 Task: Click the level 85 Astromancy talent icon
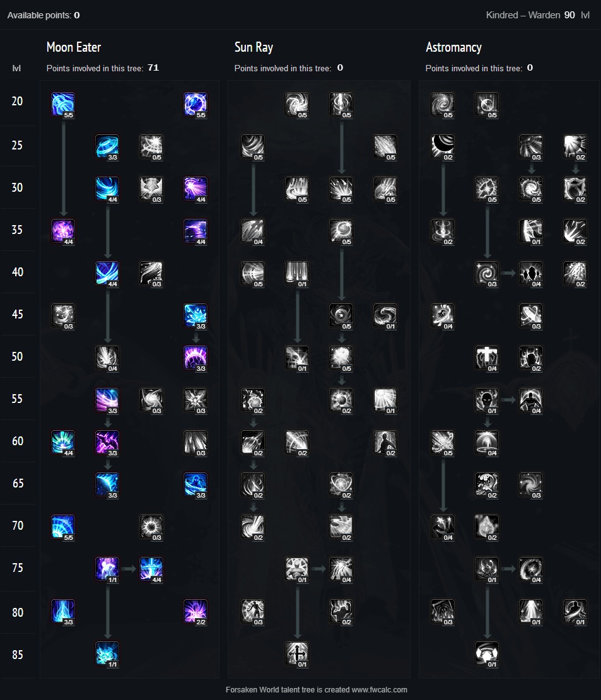pyautogui.click(x=487, y=654)
